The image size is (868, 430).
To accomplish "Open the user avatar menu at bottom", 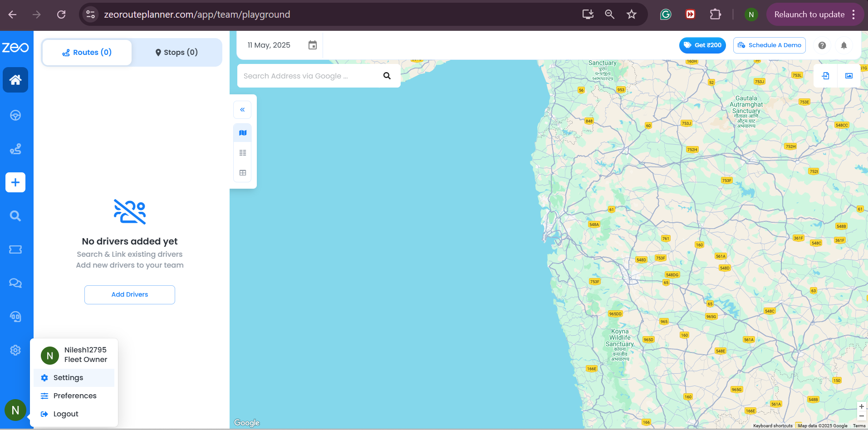I will click(15, 410).
